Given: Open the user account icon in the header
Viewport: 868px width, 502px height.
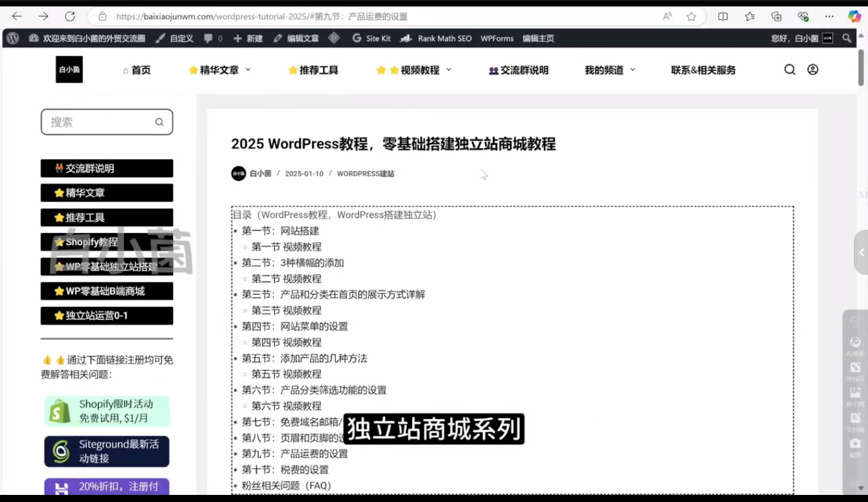Looking at the screenshot, I should tap(813, 70).
